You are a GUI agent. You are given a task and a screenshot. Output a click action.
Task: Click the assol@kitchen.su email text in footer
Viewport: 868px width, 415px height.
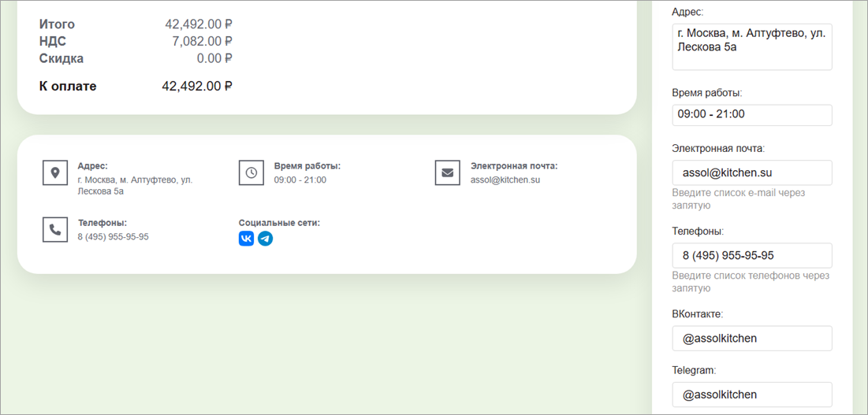(x=505, y=180)
